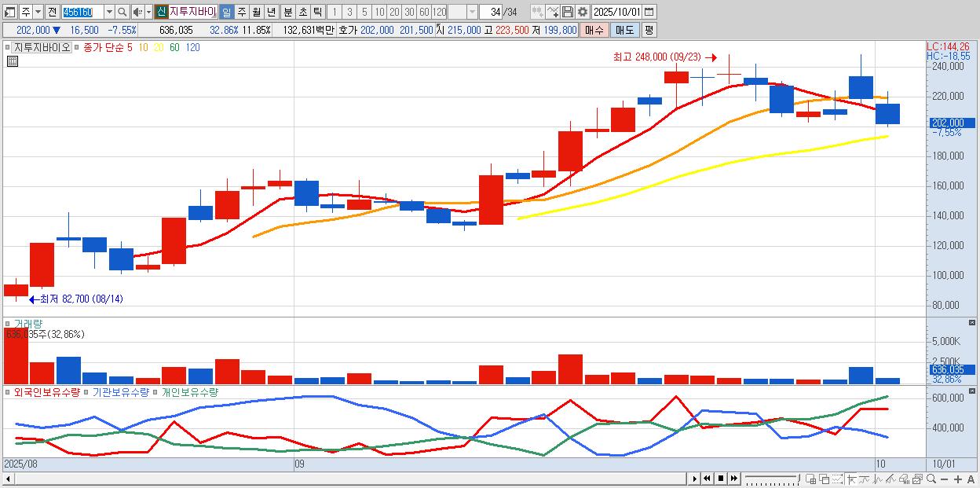Select the 120 interval preset

[439, 12]
